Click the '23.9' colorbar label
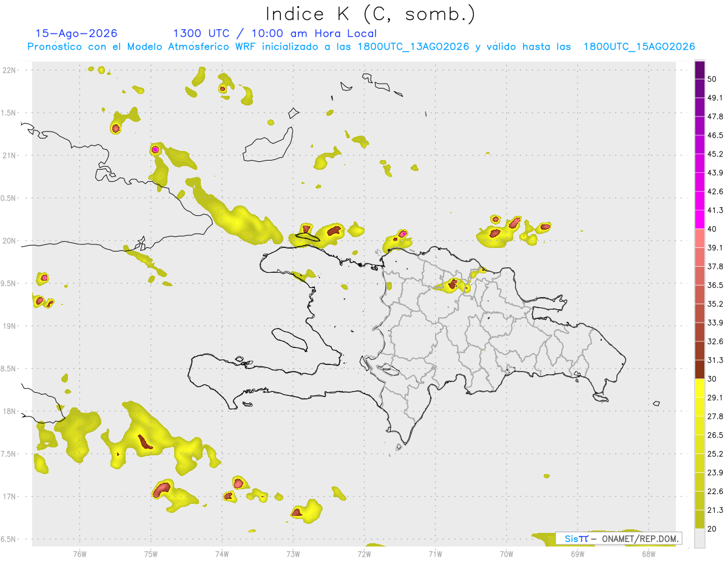The height and width of the screenshot is (562, 728). point(715,473)
